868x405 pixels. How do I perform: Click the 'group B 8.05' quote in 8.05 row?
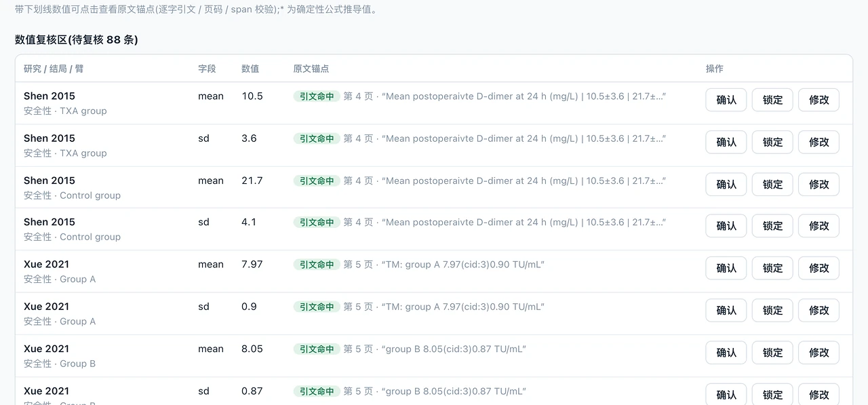coord(454,349)
